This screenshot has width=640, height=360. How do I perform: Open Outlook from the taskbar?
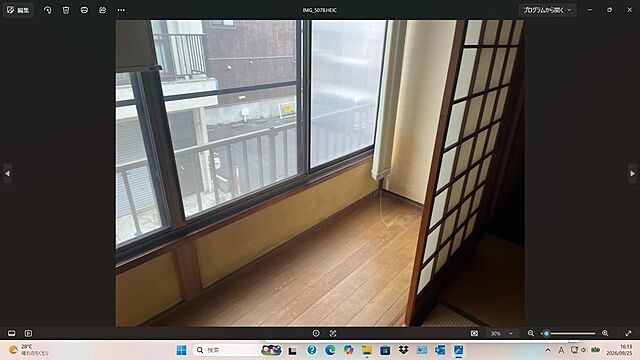(440, 350)
